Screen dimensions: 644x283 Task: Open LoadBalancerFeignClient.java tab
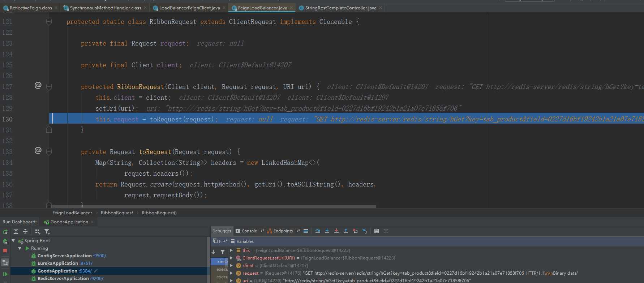189,8
